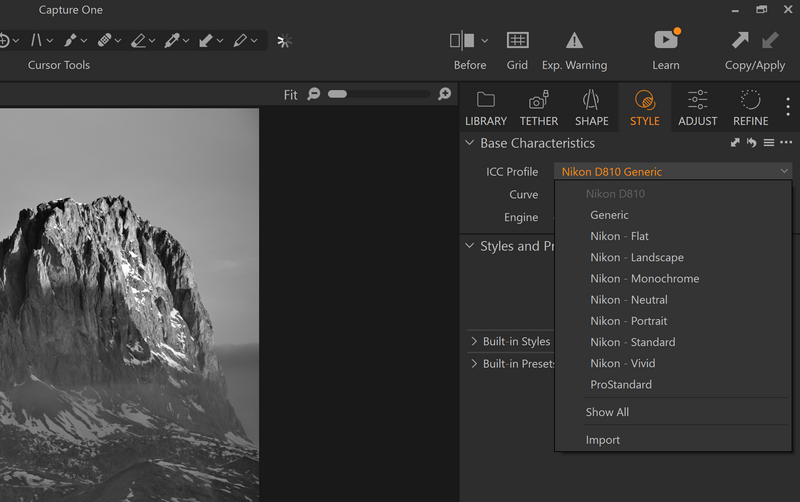800x502 pixels.
Task: Open brush tool dropdown arrow
Action: 84,41
